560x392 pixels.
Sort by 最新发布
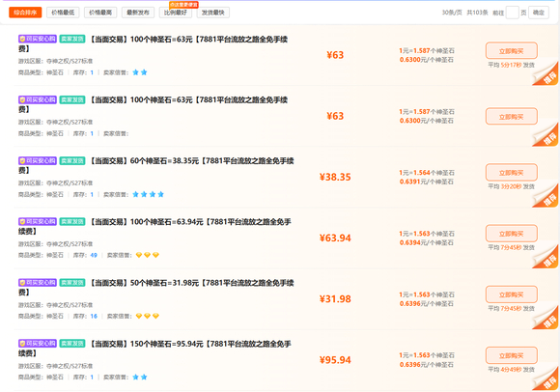click(138, 13)
